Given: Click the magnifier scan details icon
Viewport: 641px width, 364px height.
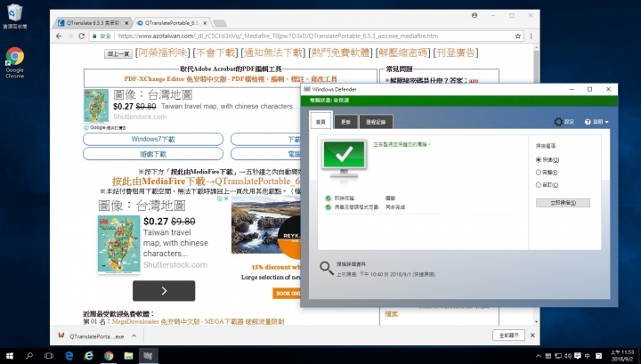Looking at the screenshot, I should point(326,268).
